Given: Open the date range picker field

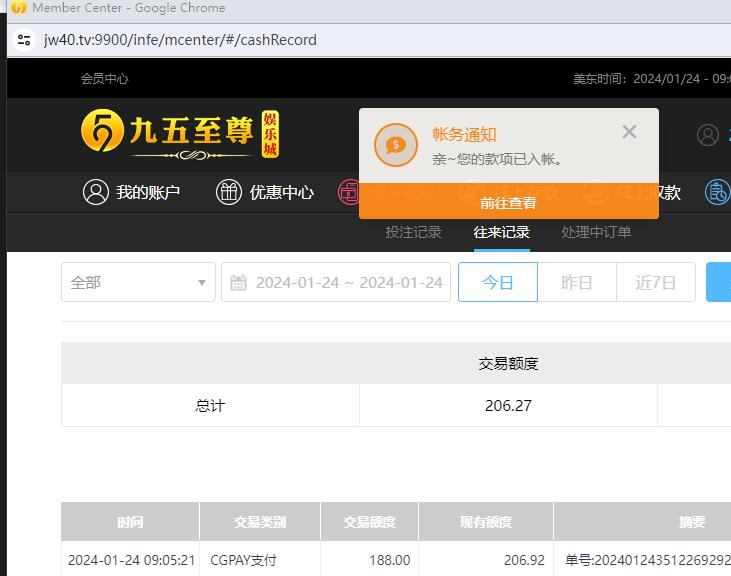Looking at the screenshot, I should pos(336,282).
